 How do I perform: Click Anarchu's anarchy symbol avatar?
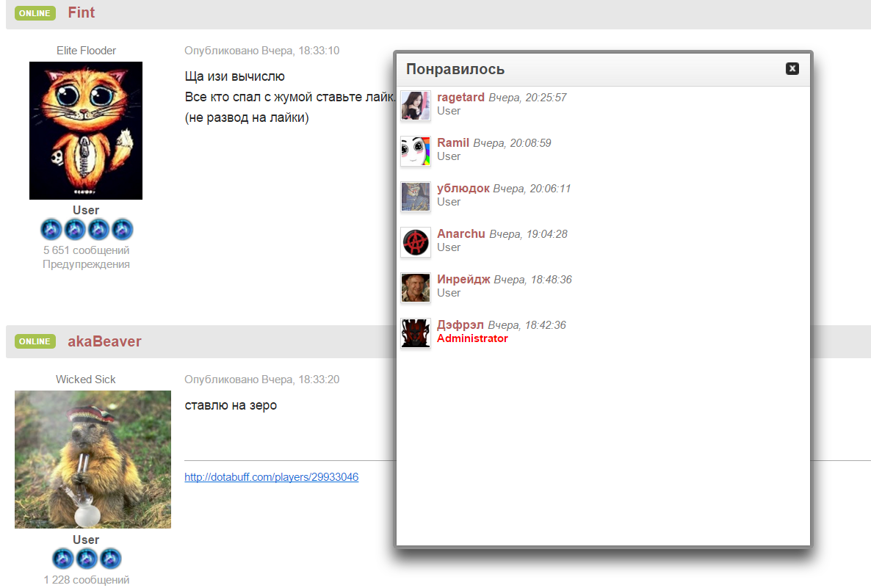[416, 242]
